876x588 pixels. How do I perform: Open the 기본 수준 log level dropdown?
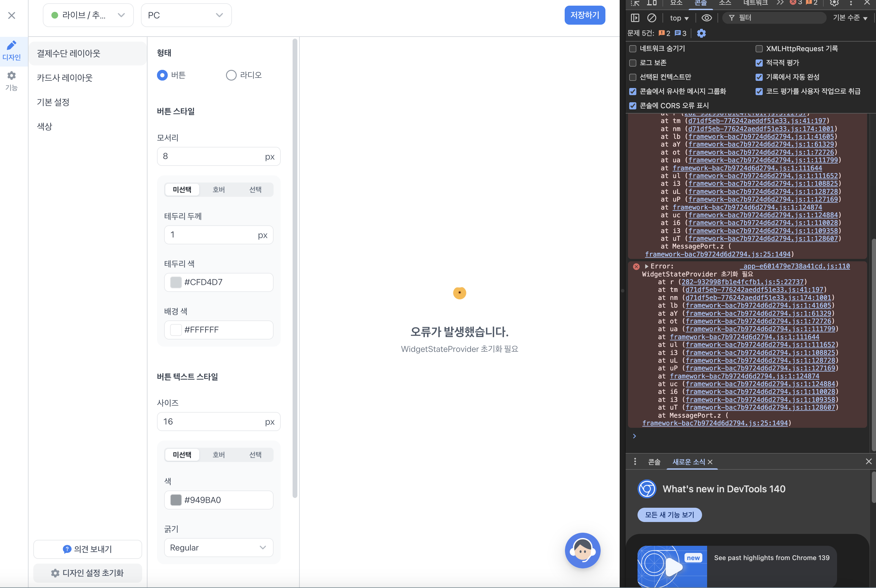tap(850, 18)
